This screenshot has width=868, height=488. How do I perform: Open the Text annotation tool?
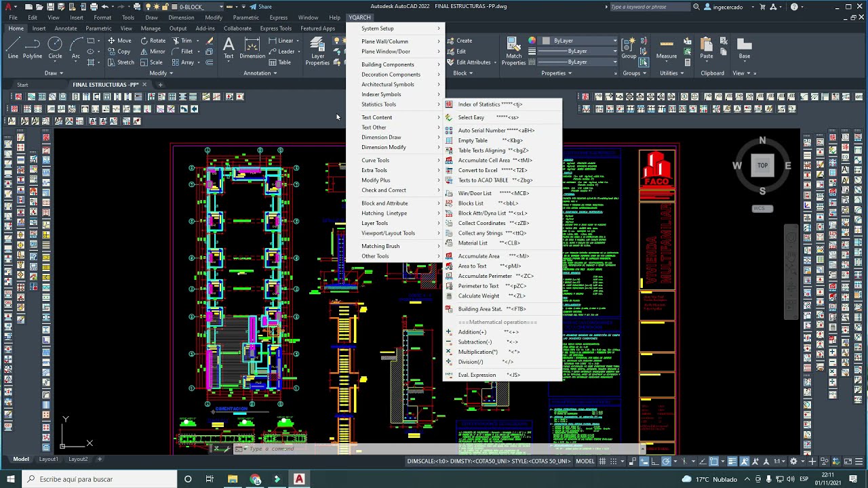tap(229, 48)
